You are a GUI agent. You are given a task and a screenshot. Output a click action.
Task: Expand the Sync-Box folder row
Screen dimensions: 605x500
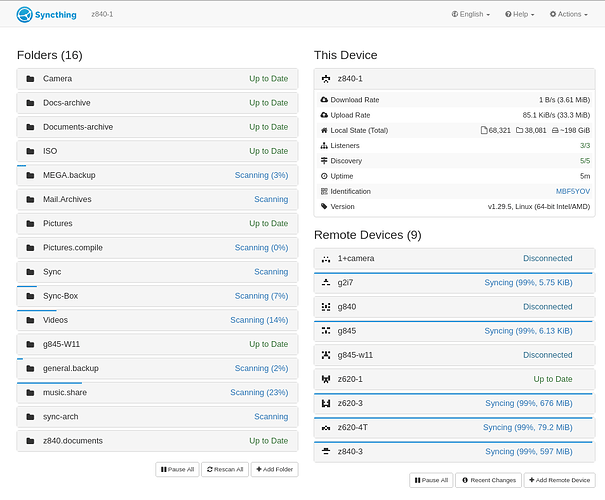coord(157,296)
